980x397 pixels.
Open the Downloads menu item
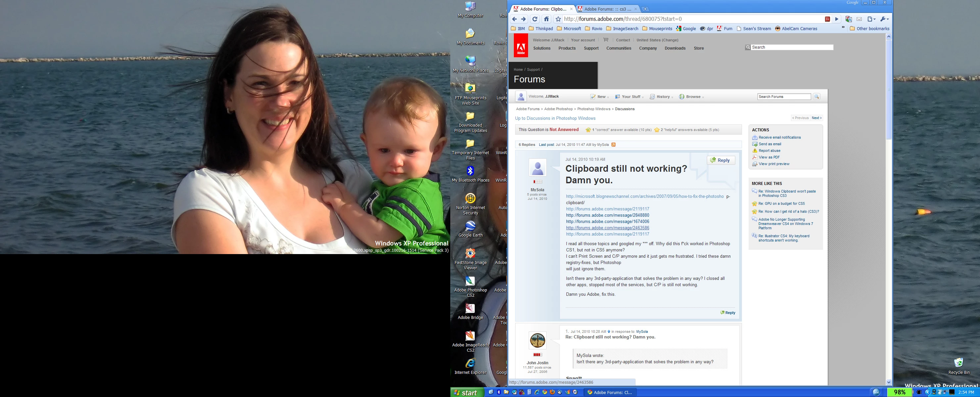(675, 48)
